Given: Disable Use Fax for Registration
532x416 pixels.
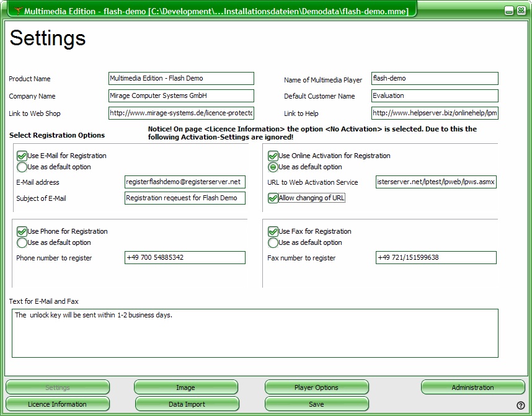Looking at the screenshot, I should click(273, 232).
